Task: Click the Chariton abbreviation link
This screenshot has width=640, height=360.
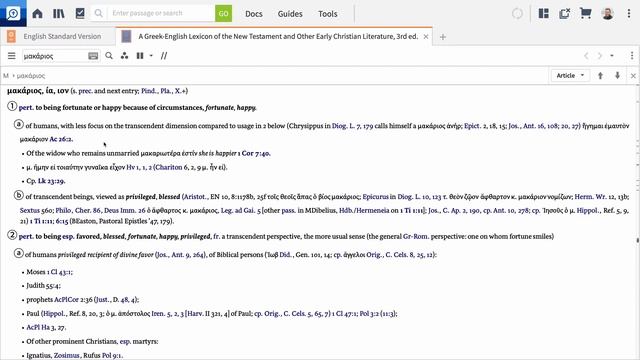Action: [169, 167]
